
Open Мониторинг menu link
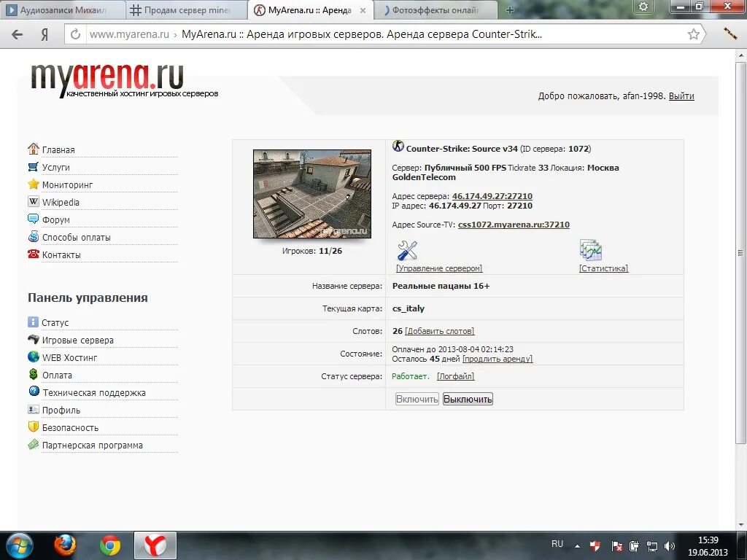click(x=68, y=184)
